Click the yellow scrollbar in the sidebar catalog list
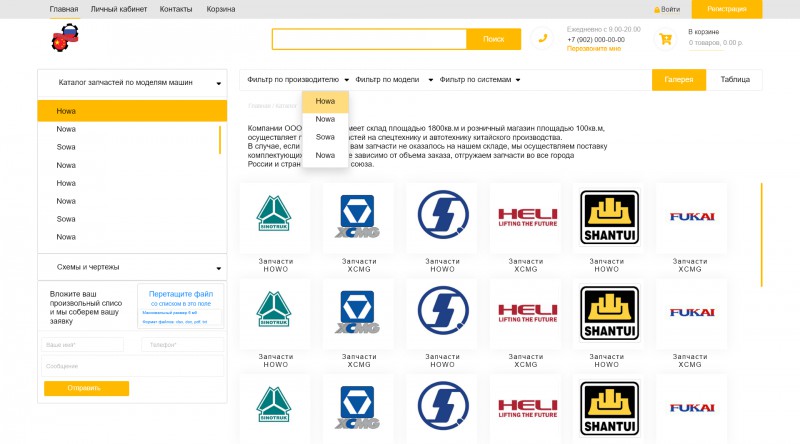Screen dimensions: 800x444 click(x=220, y=140)
